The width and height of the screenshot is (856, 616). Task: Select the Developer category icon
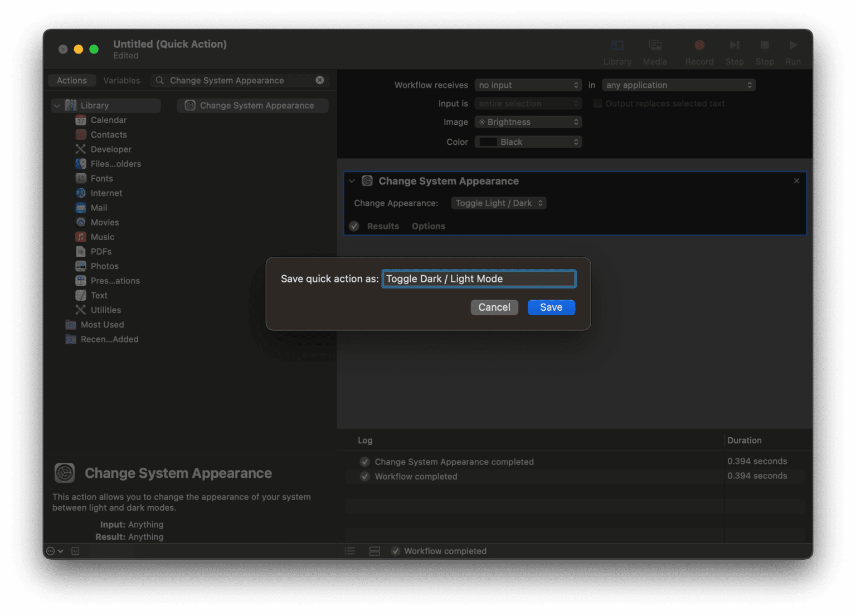(x=81, y=149)
